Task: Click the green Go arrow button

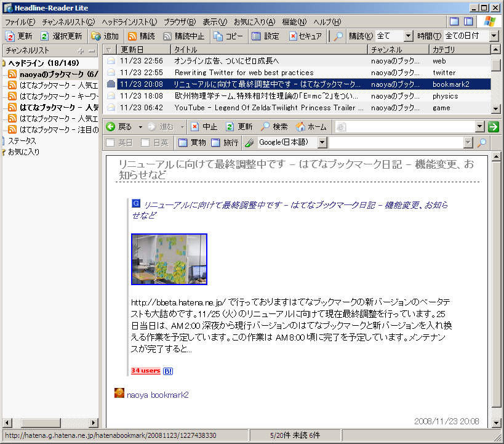Action: [493, 127]
